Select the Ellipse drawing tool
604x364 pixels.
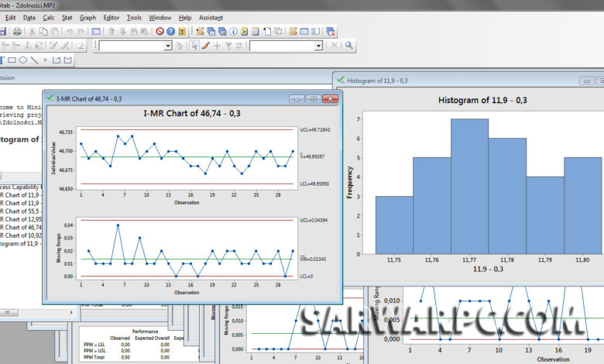[x=23, y=60]
